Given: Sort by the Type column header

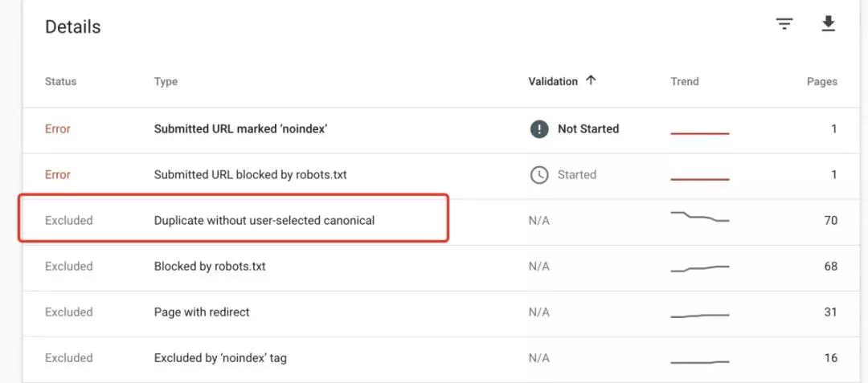Looking at the screenshot, I should point(166,81).
